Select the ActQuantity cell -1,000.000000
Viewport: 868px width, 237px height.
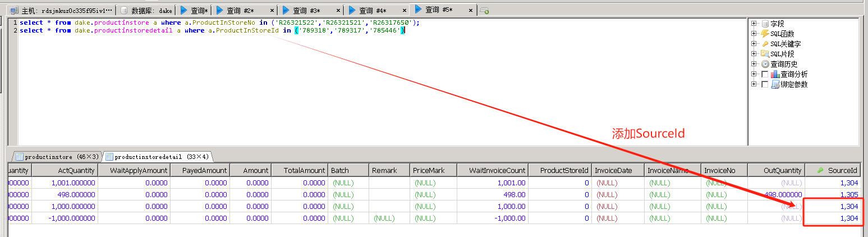click(65, 218)
